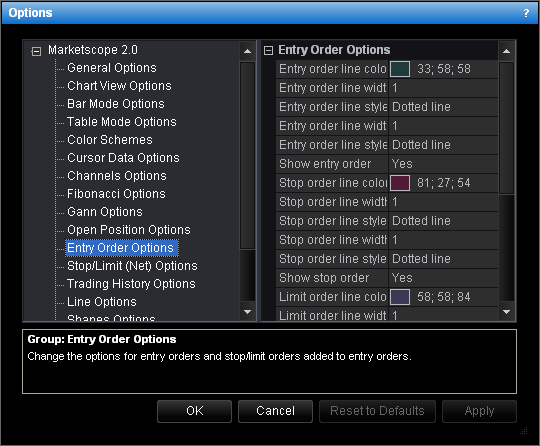Click the properties scrollbar up arrow

point(506,51)
